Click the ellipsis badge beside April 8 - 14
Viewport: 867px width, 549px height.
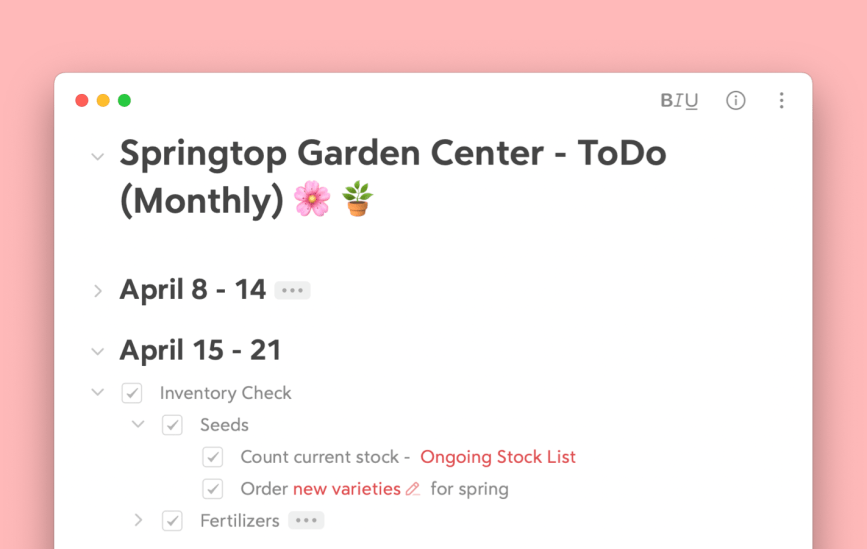(292, 290)
